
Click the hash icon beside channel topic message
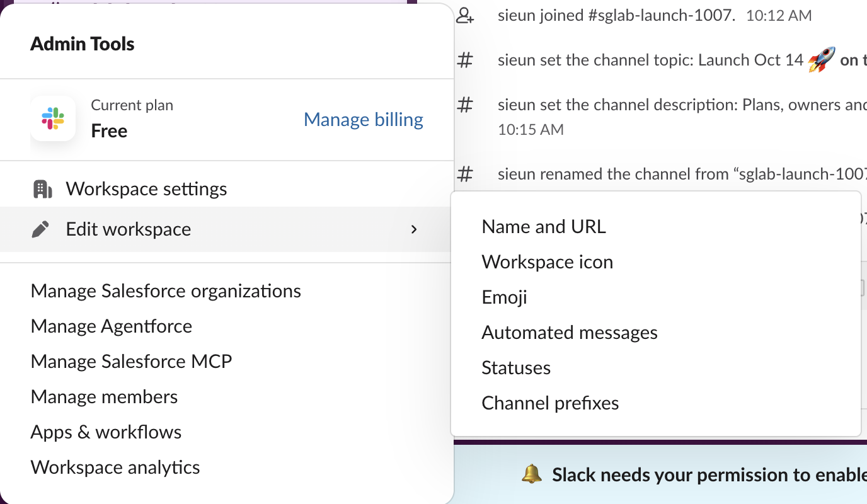point(465,60)
